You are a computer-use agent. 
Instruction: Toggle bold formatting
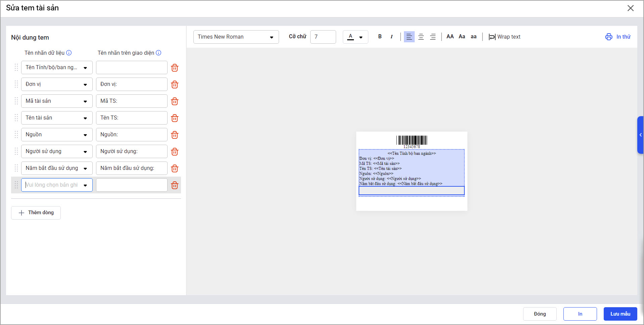click(380, 37)
